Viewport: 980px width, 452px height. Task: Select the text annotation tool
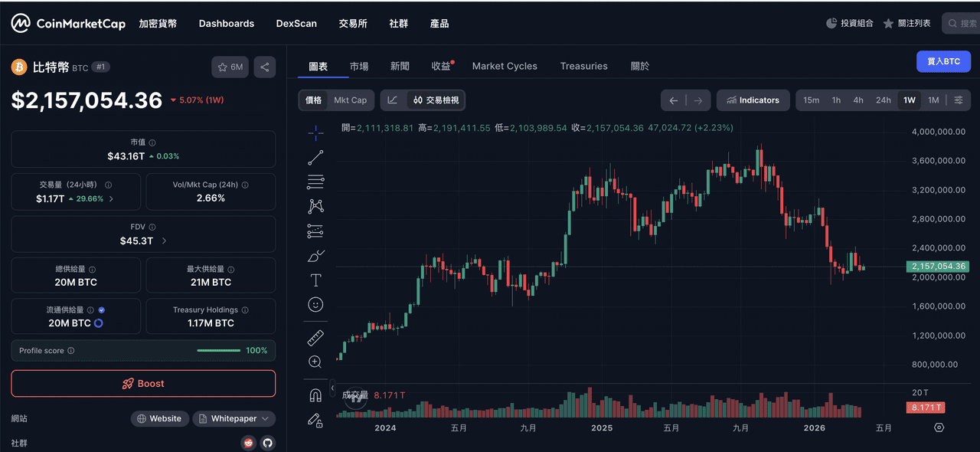click(x=315, y=280)
